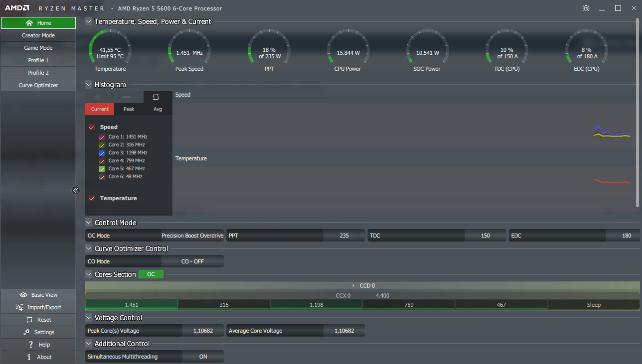Select the 759 core bar
The height and width of the screenshot is (364, 642).
(x=409, y=305)
